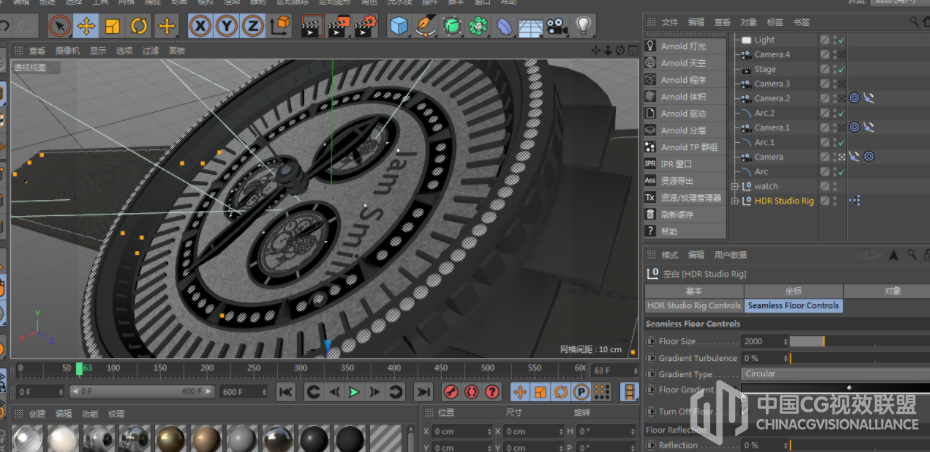Select the white glossy material thumbnail
Viewport: 930px width, 452px height.
click(x=63, y=438)
